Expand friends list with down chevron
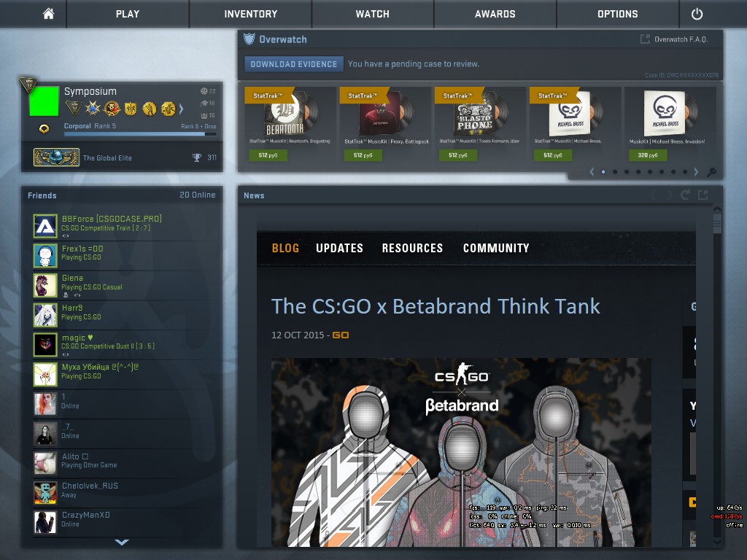 pyautogui.click(x=122, y=542)
